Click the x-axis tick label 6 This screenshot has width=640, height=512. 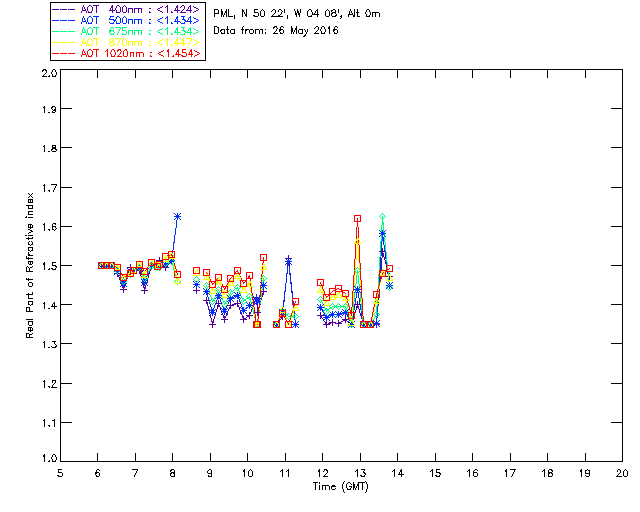(98, 473)
